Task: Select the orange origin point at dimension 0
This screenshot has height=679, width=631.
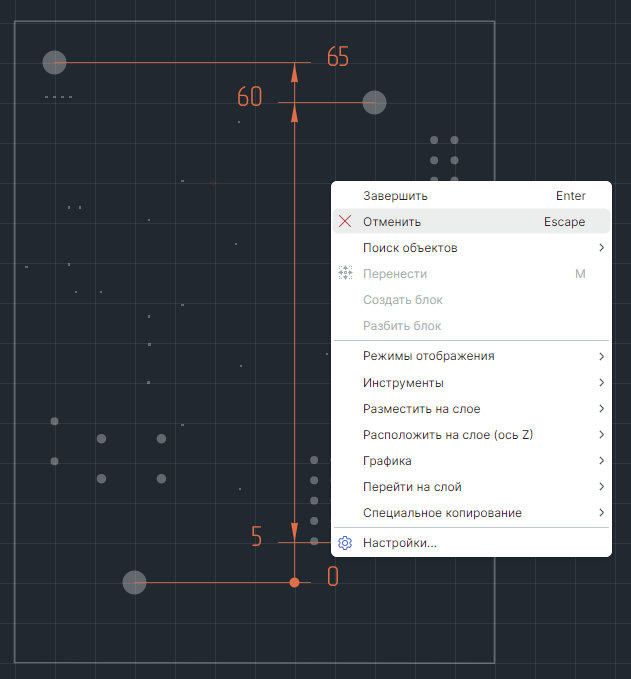Action: 294,582
